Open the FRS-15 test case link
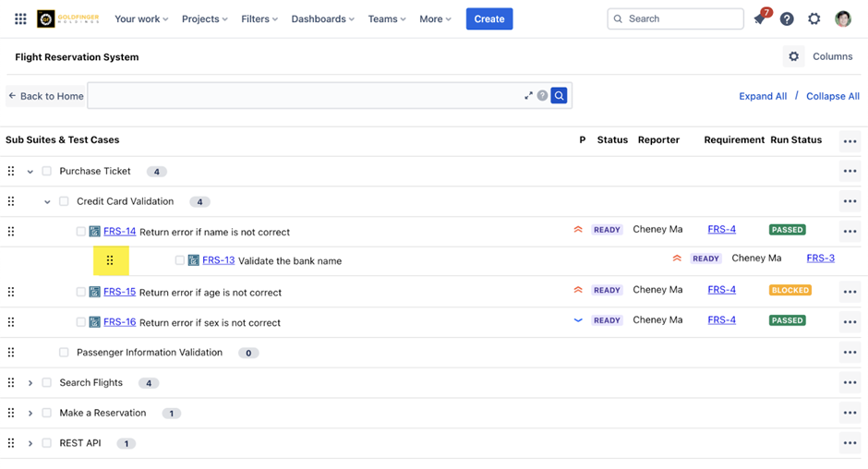This screenshot has height=469, width=868. coord(119,292)
